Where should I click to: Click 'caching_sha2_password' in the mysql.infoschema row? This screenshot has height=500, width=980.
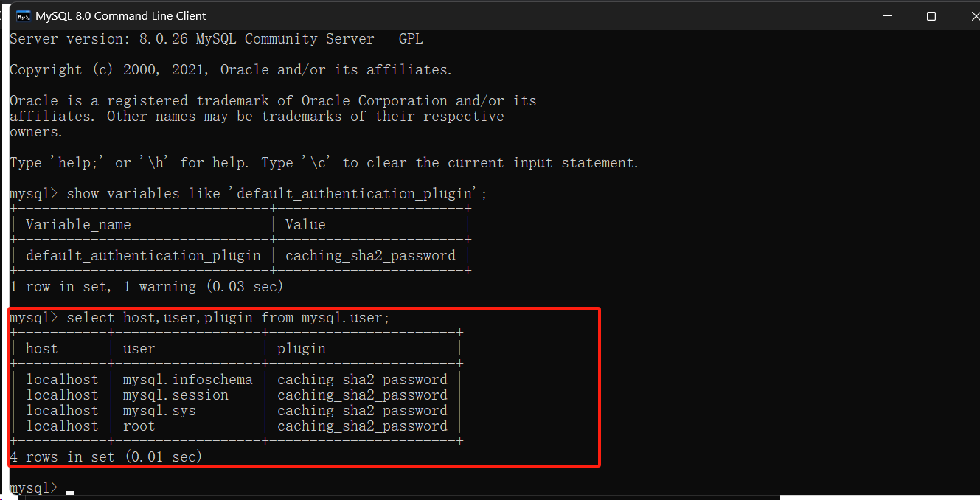pyautogui.click(x=362, y=380)
